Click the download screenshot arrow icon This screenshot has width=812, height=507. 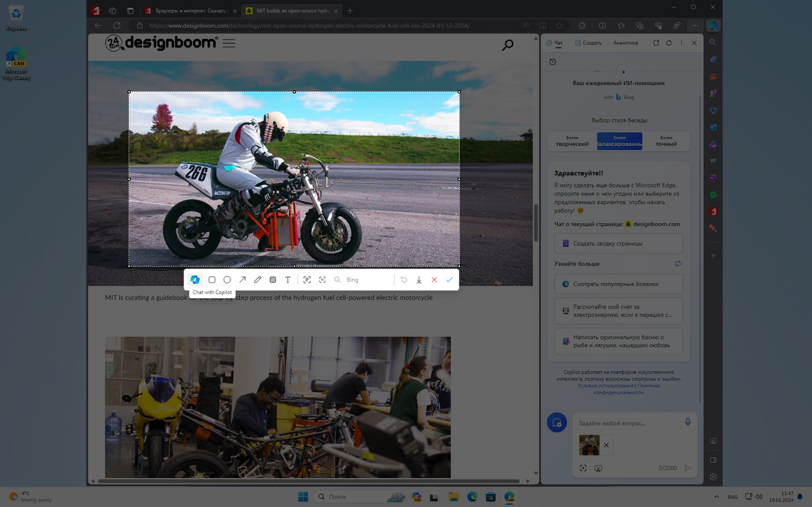click(419, 280)
